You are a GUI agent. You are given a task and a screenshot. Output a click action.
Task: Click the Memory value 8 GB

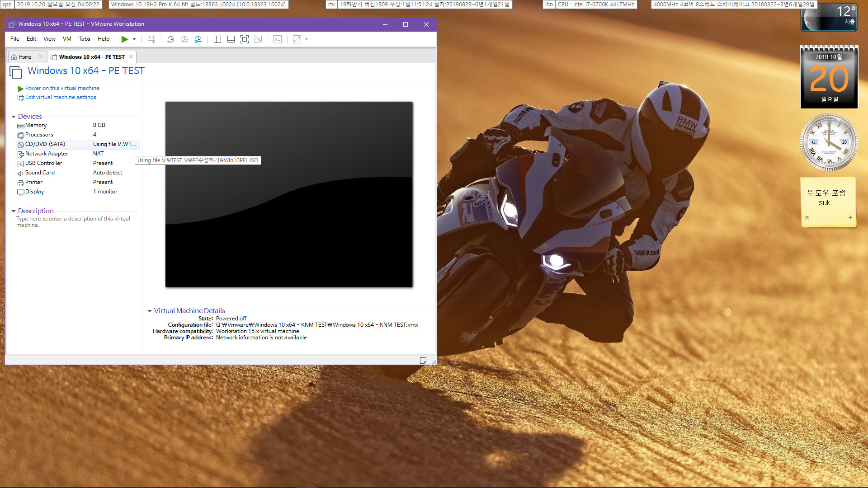99,125
